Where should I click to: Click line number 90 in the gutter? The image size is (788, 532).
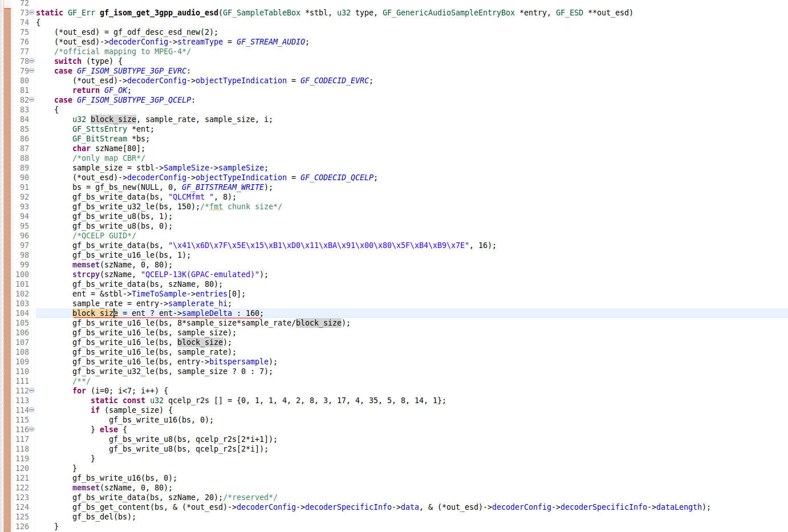point(24,177)
